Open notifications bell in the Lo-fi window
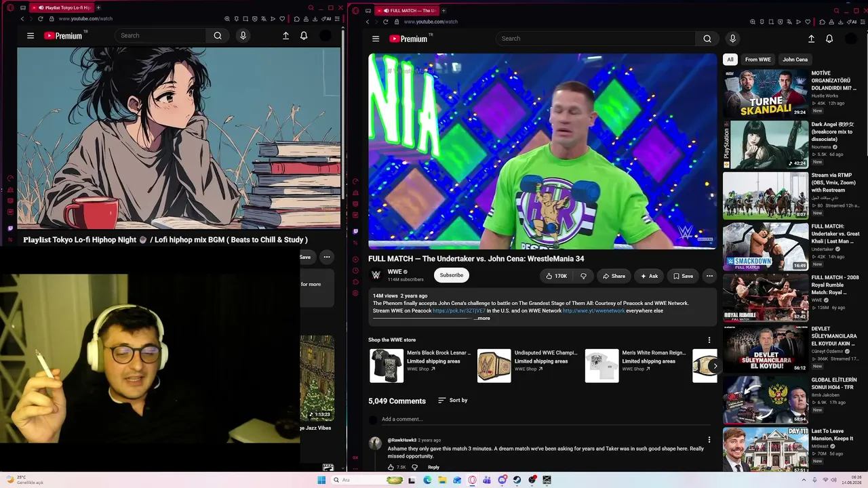The image size is (868, 488). [304, 36]
